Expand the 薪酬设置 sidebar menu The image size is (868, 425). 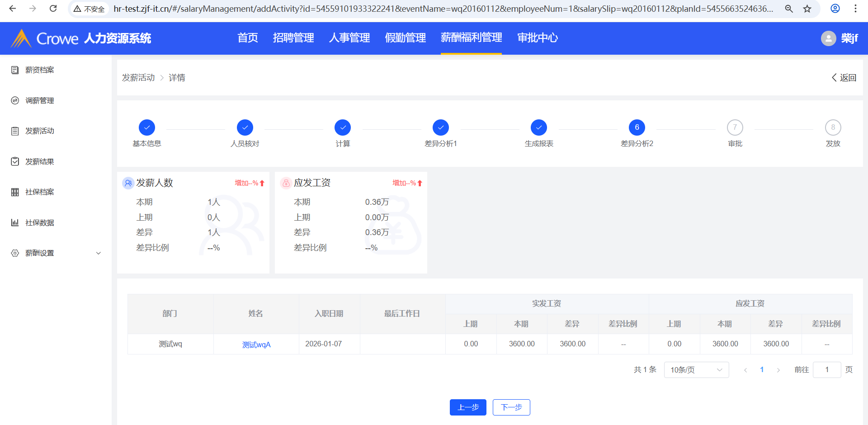coord(98,253)
